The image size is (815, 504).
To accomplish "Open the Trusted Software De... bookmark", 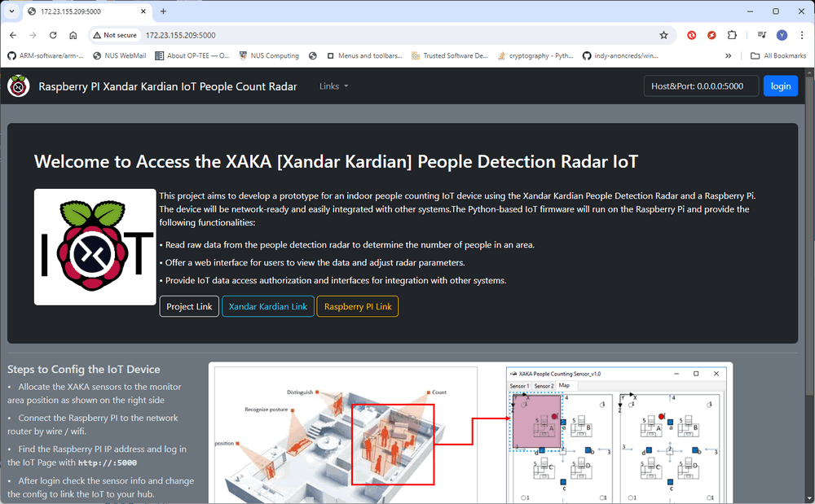I will click(450, 55).
